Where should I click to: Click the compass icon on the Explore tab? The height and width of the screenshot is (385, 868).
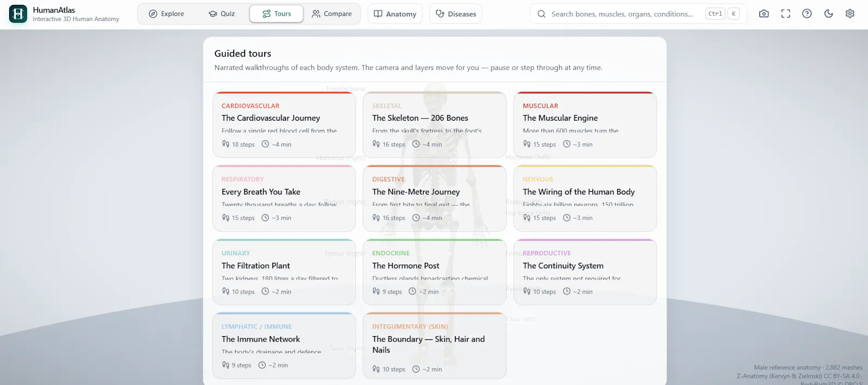[153, 14]
